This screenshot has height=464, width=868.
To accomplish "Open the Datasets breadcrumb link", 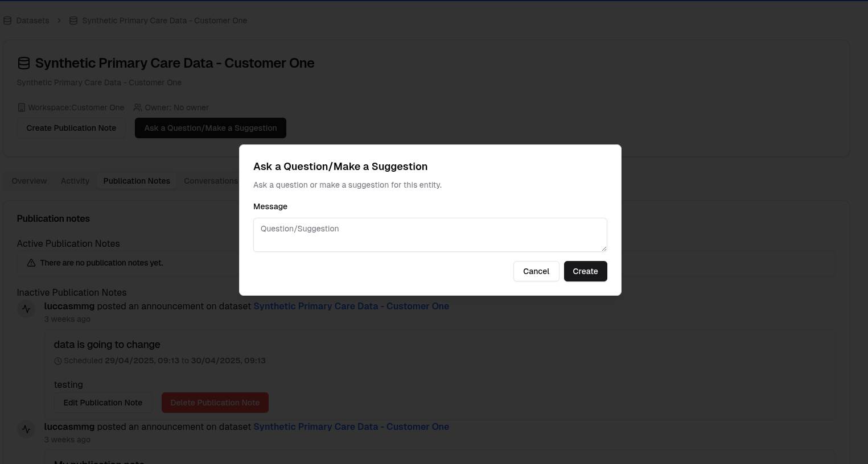I will 32,20.
